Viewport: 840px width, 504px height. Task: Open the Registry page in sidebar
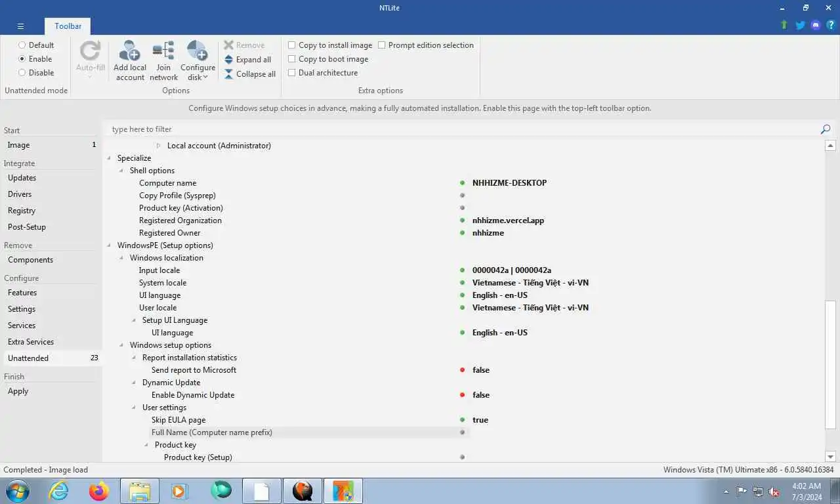(x=51, y=211)
